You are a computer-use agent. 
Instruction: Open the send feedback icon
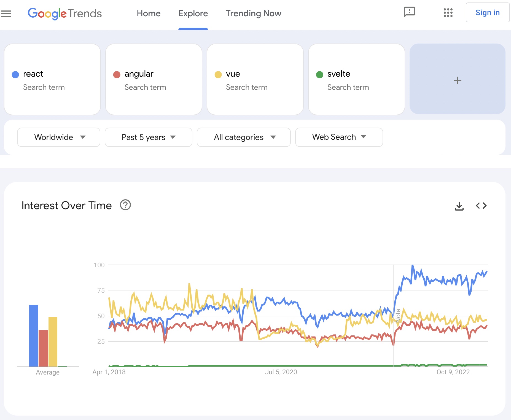410,12
